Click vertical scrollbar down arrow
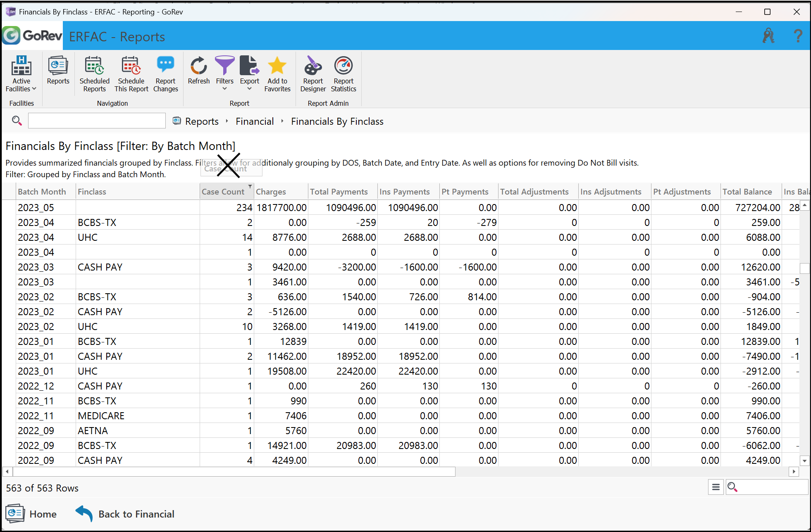Screen dimensions: 811x532 tap(804, 461)
